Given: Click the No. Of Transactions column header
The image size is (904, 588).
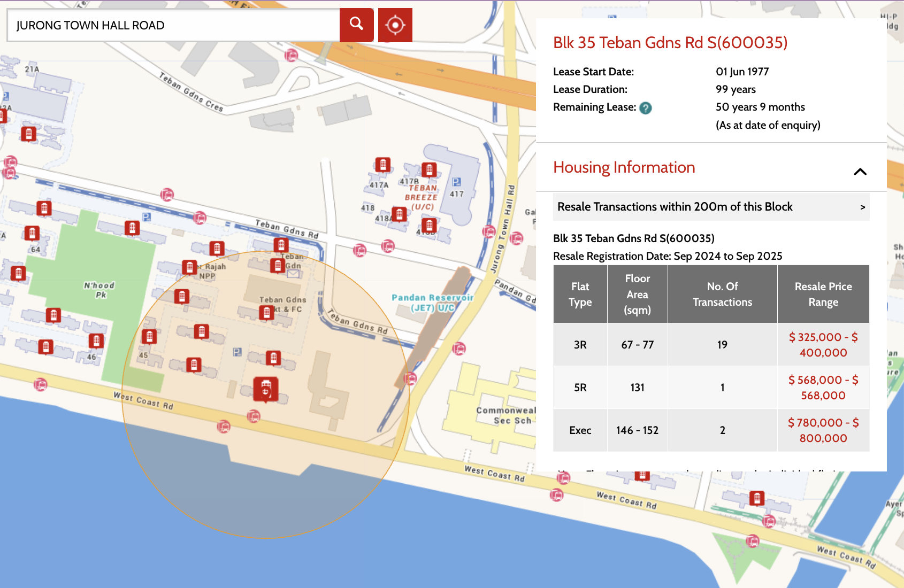Looking at the screenshot, I should [x=722, y=294].
